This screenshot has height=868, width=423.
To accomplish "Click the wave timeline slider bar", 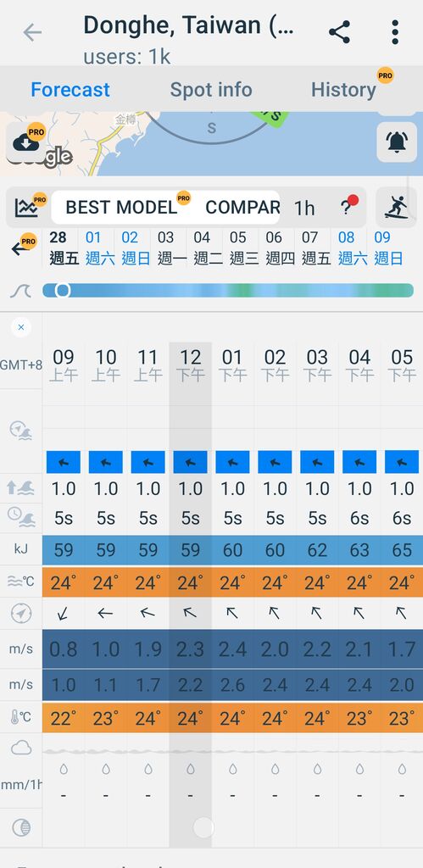I will (x=227, y=291).
